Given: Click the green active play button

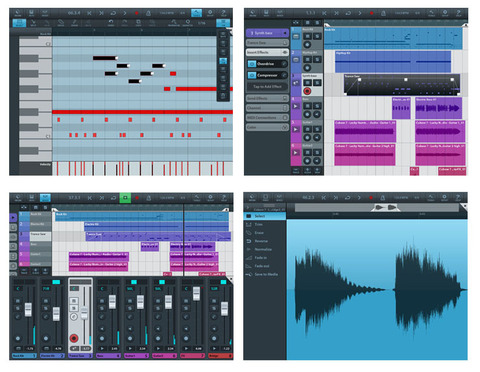Looking at the screenshot, I should (125, 198).
